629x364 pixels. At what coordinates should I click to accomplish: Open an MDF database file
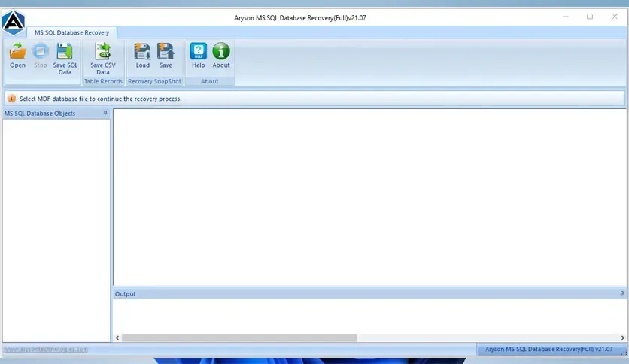17,56
